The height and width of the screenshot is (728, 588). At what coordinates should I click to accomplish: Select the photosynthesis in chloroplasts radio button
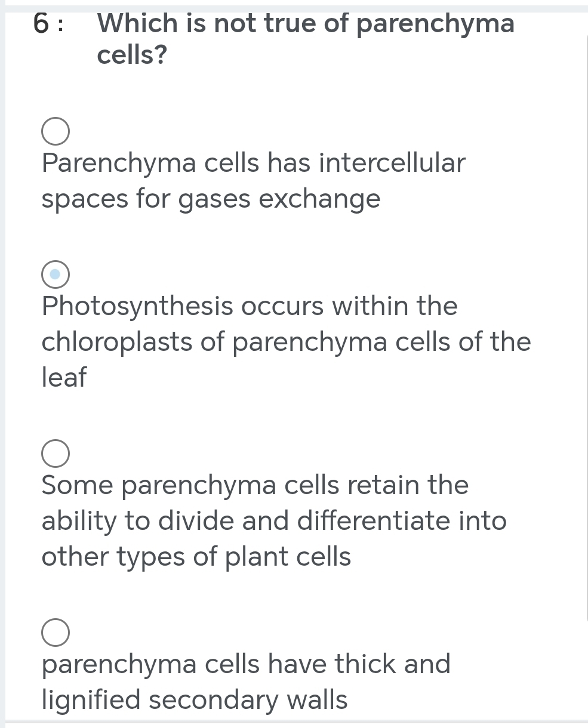click(x=55, y=274)
